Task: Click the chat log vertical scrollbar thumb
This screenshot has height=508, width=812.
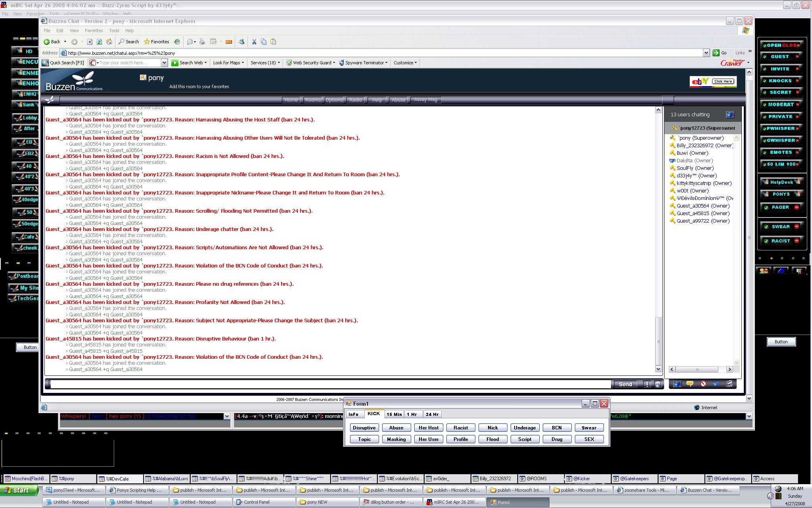Action: click(x=658, y=341)
